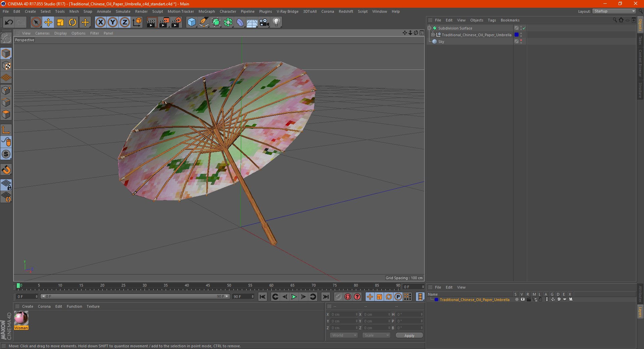This screenshot has width=644, height=349.
Task: Collapse the Subdivision Surface tree
Action: coord(429,28)
